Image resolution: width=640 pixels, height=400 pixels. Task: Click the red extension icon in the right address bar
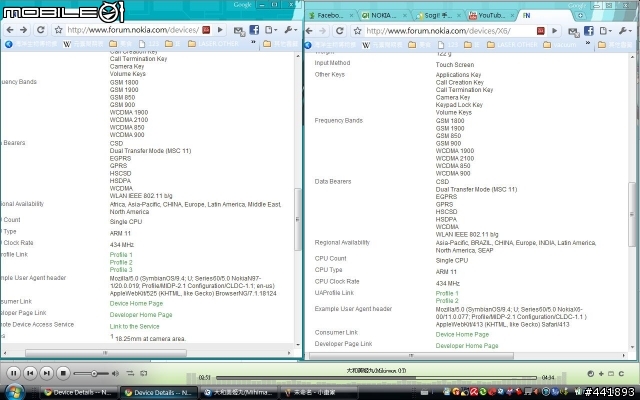click(x=541, y=31)
